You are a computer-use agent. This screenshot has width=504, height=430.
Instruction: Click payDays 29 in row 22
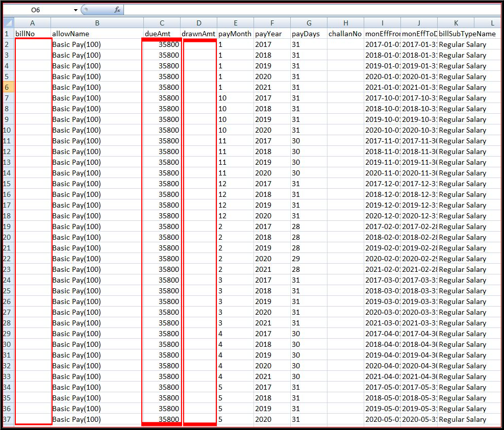pyautogui.click(x=309, y=259)
